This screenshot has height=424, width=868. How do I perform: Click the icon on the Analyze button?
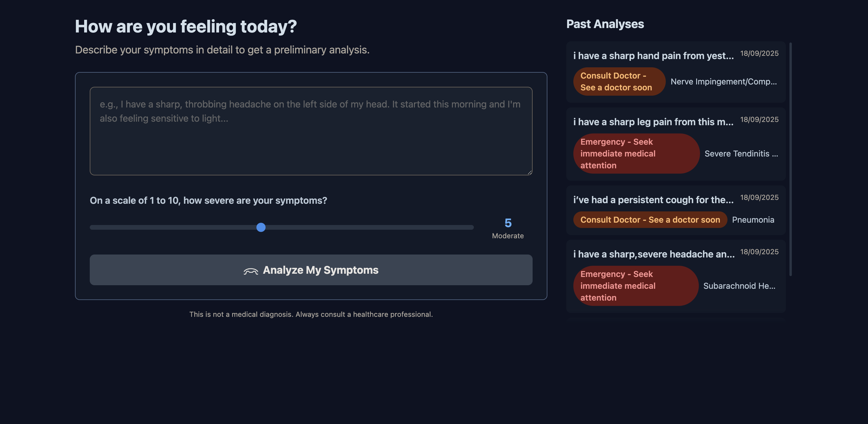pos(251,271)
